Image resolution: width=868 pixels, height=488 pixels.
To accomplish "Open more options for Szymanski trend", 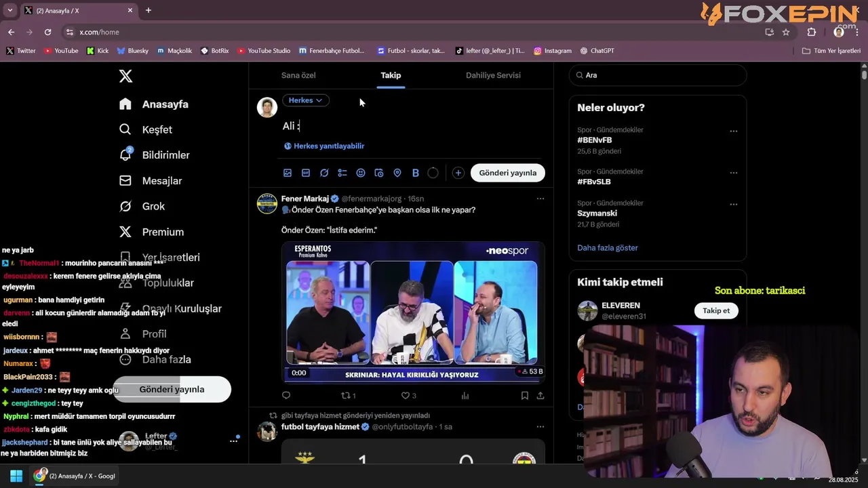I will pyautogui.click(x=733, y=204).
